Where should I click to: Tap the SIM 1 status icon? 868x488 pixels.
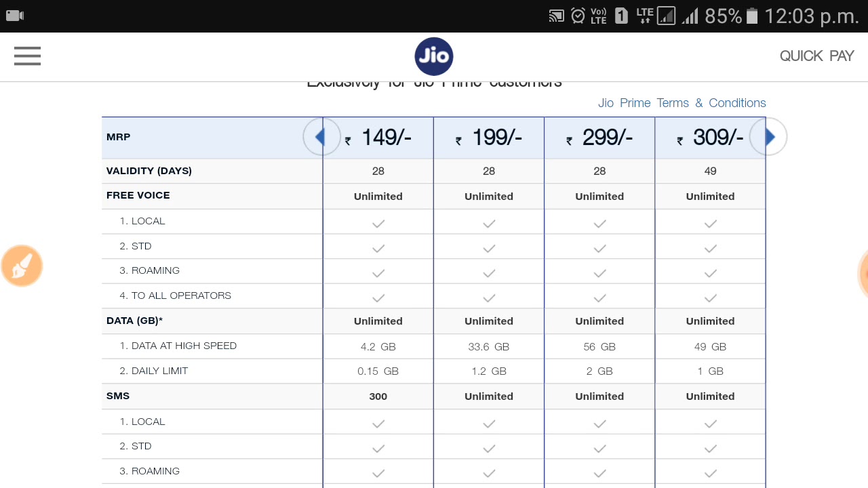tap(621, 16)
